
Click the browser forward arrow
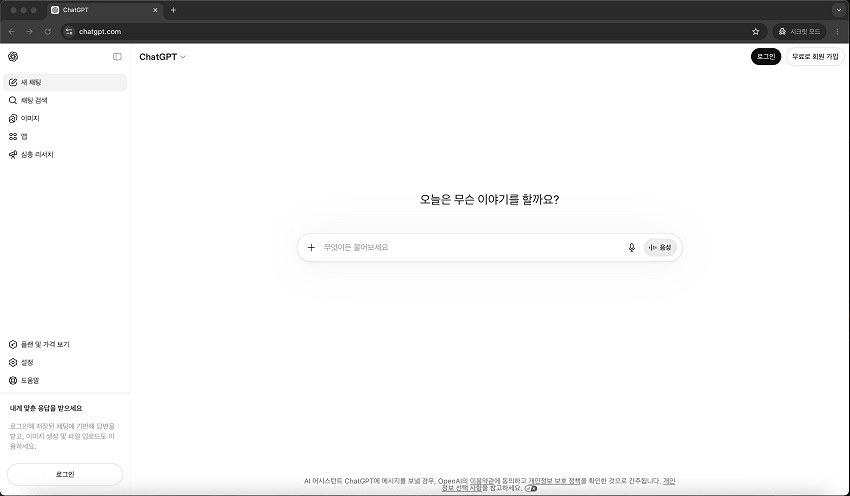pos(30,31)
